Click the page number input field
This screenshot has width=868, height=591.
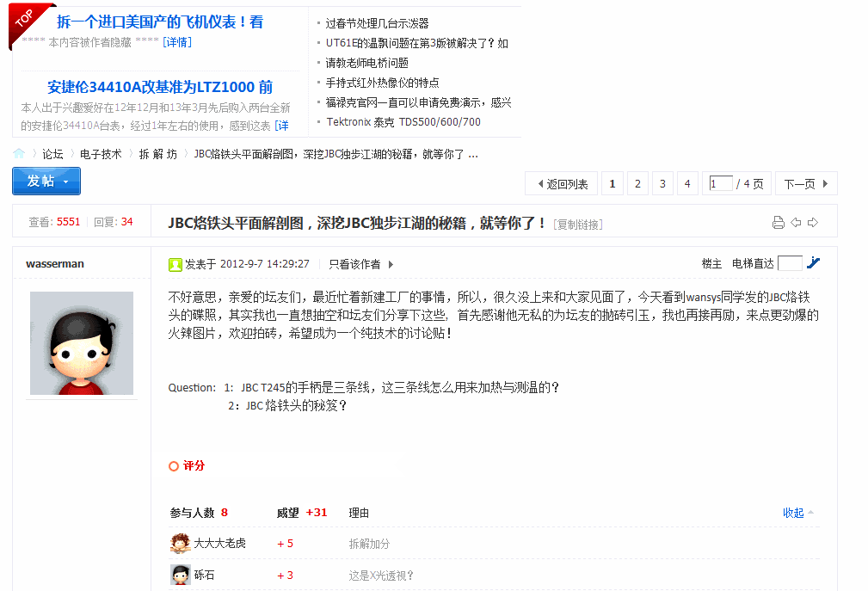[x=721, y=183]
